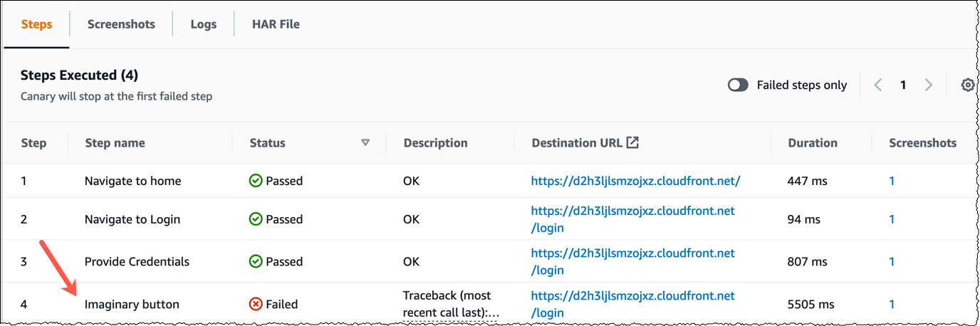Image resolution: width=980 pixels, height=326 pixels.
Task: Open the login URL link for Provide Credentials step
Action: [x=633, y=261]
